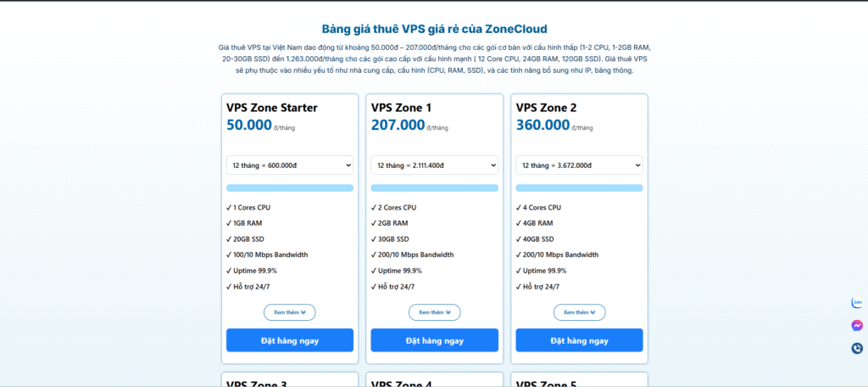Open the Zalo chat icon

857,303
